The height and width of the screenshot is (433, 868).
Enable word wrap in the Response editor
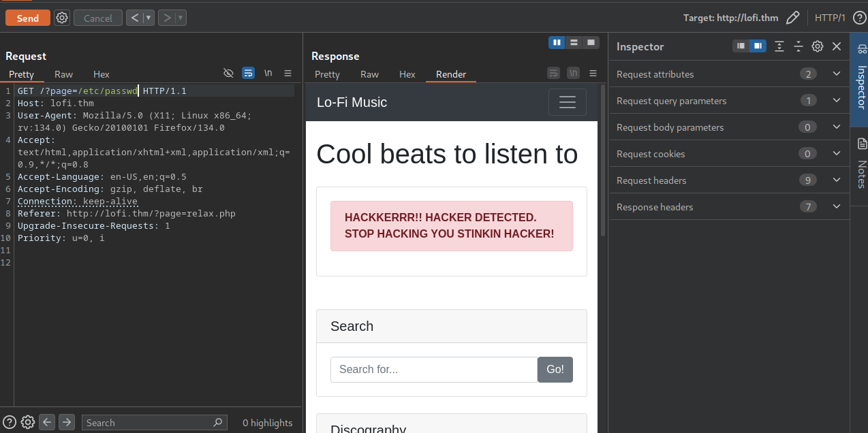click(553, 74)
